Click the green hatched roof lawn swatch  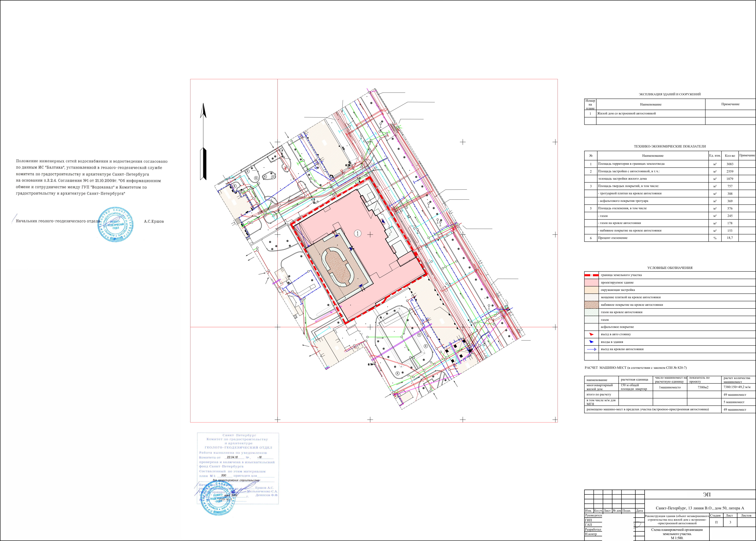pos(591,312)
